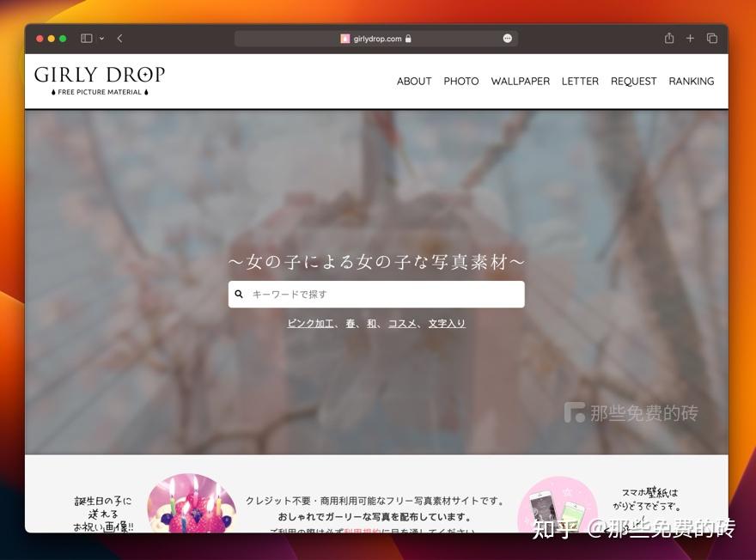This screenshot has height=560, width=756.
Task: Select the WALLPAPER navigation item
Action: [x=520, y=81]
